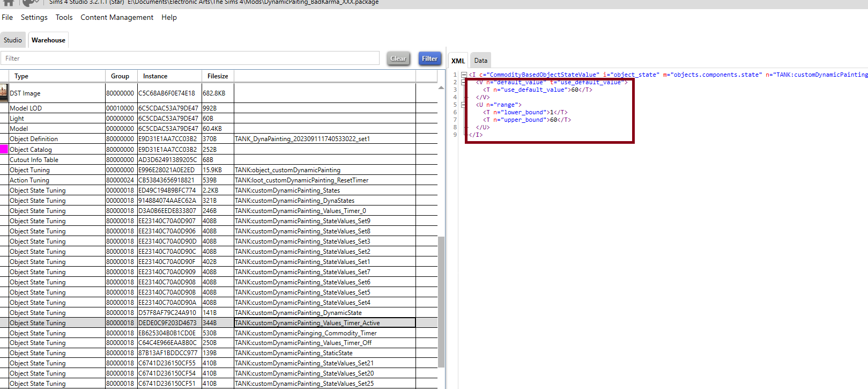Select the Values_Timer_Active row
868x389 pixels.
[219, 322]
